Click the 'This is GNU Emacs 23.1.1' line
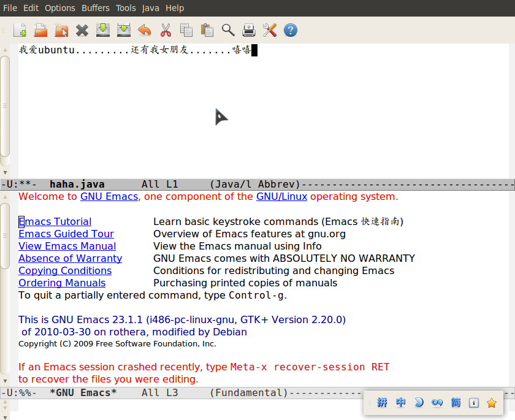This screenshot has width=515, height=420. 182,319
